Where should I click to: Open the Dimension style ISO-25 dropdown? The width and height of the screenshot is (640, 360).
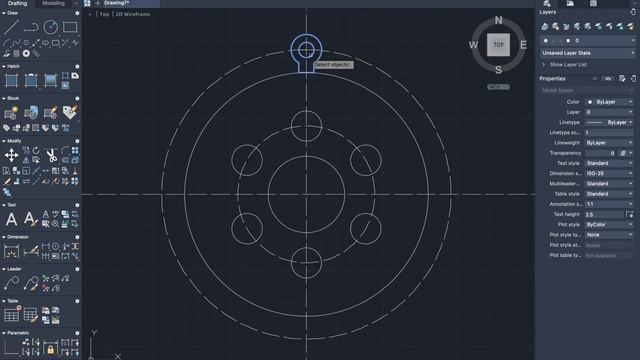pos(609,173)
